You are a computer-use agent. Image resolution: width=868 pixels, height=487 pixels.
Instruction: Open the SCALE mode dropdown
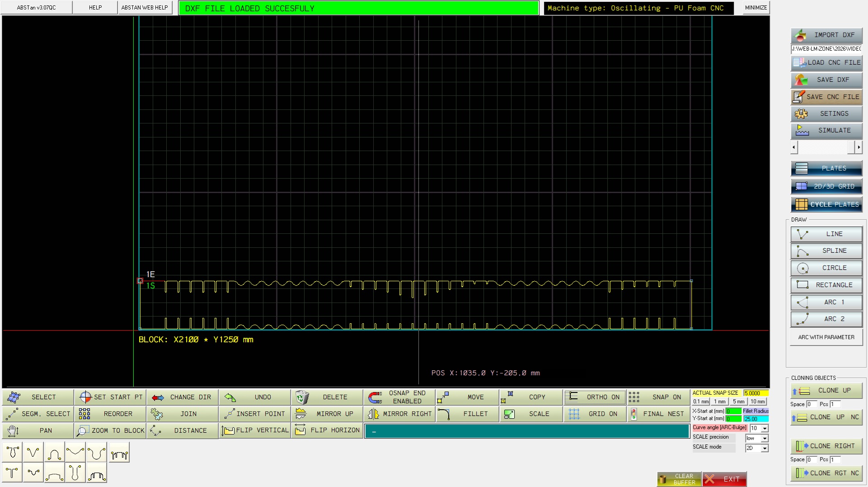(765, 448)
